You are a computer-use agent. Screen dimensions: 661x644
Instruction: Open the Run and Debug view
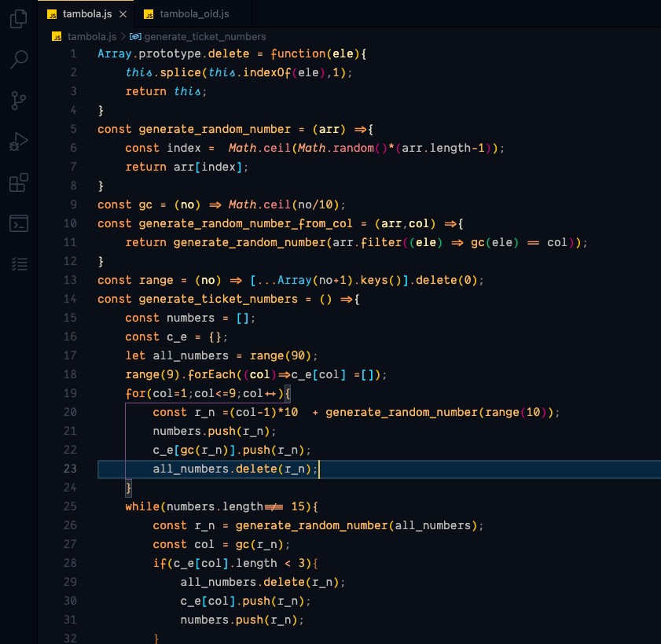tap(19, 142)
